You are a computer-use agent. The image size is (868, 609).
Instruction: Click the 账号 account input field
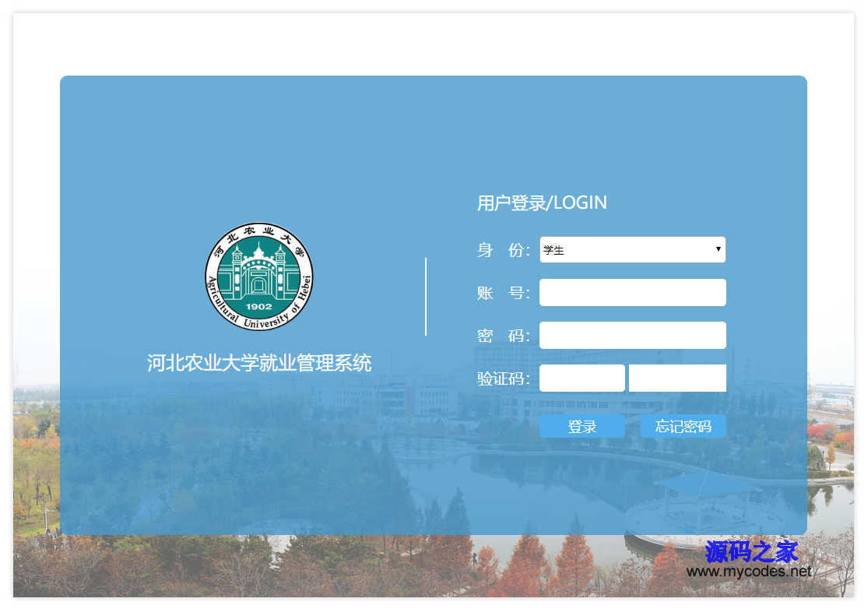point(633,292)
